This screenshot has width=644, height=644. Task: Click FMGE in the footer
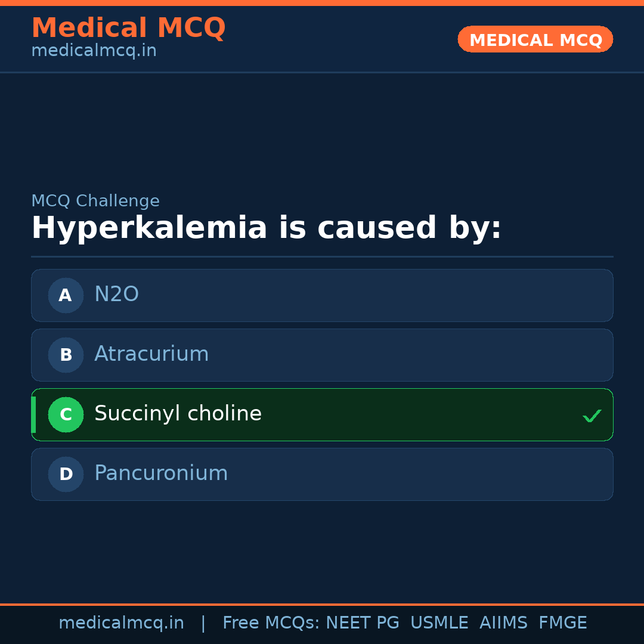(x=562, y=623)
